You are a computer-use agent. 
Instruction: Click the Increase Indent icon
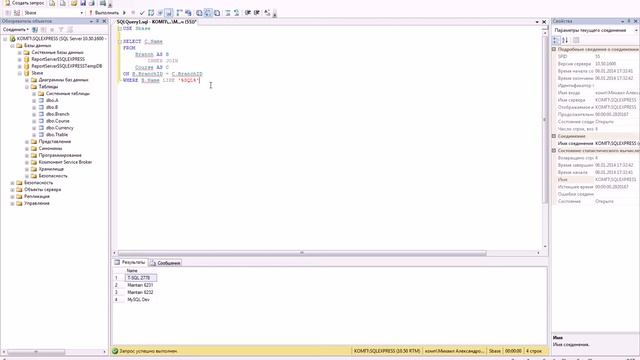[x=257, y=13]
